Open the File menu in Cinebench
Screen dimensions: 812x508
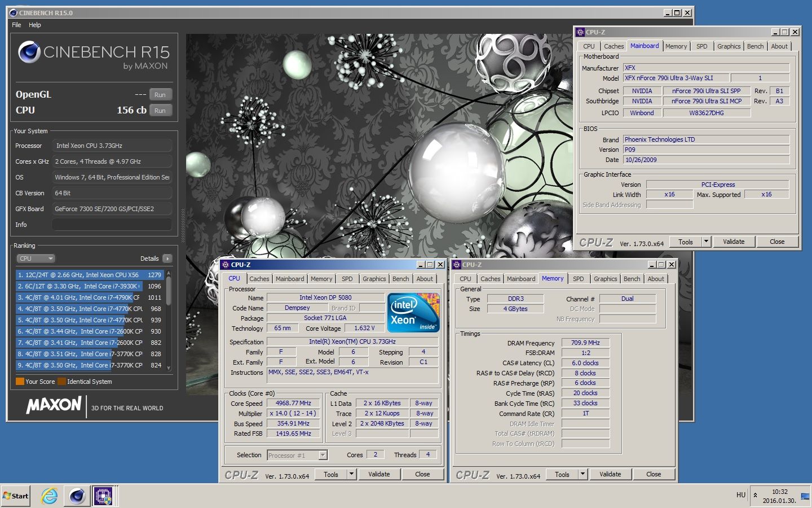click(x=16, y=25)
